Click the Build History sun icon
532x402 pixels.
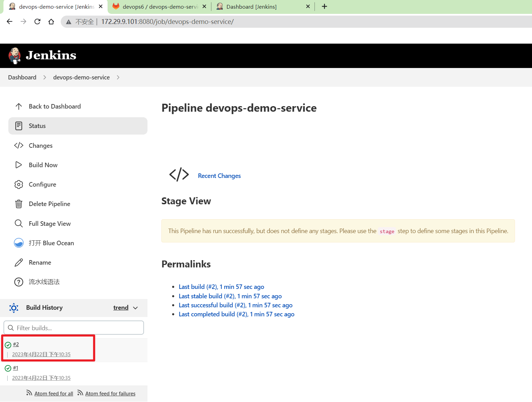(x=14, y=308)
